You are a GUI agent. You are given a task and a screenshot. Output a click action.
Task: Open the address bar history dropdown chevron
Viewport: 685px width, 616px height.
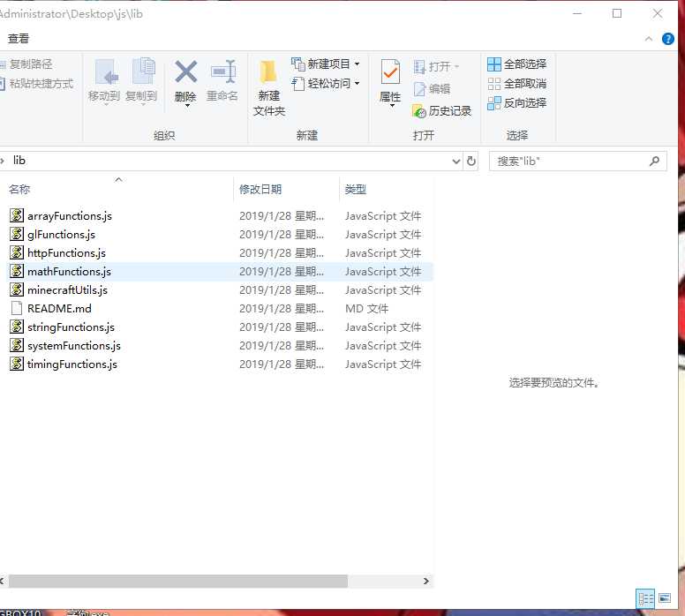pyautogui.click(x=456, y=162)
